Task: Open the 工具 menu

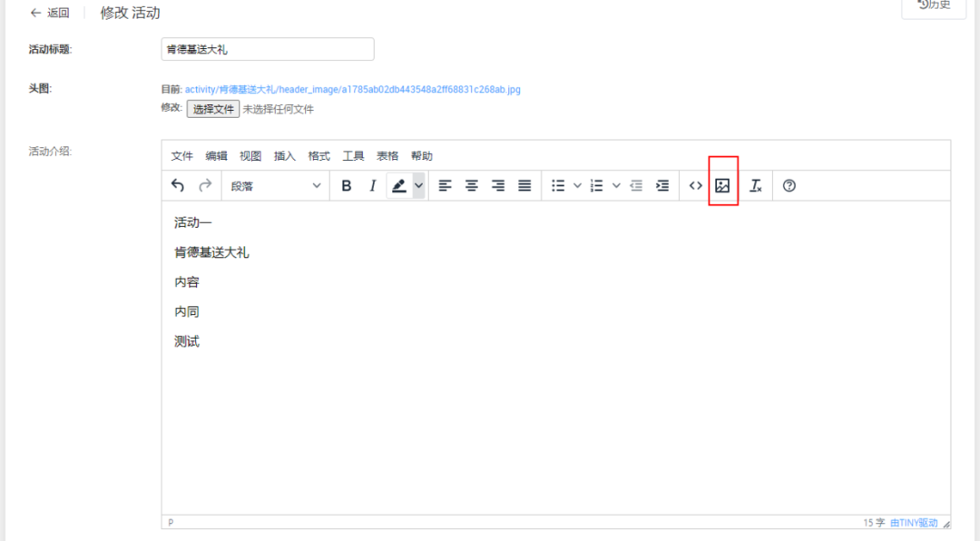Action: coord(353,156)
